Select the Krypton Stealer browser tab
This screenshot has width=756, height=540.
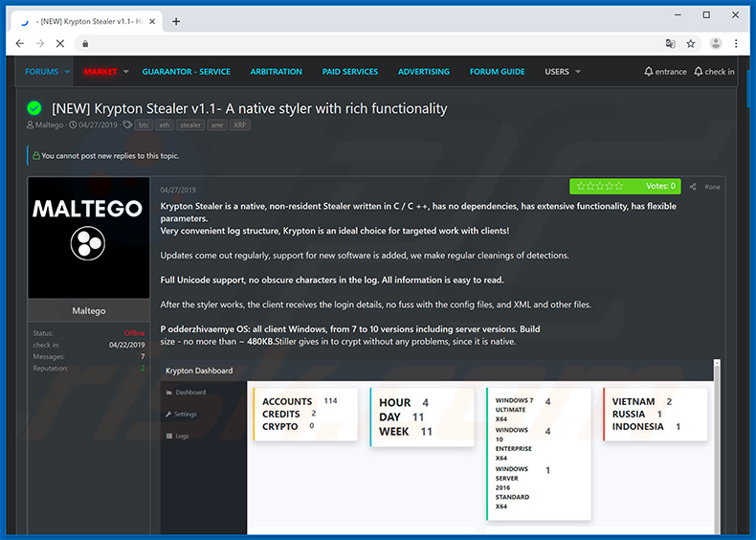pos(87,21)
